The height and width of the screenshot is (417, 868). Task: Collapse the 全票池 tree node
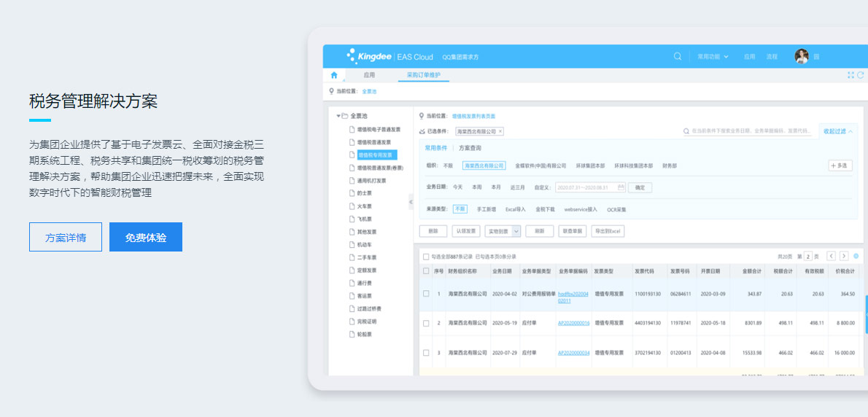(x=338, y=116)
